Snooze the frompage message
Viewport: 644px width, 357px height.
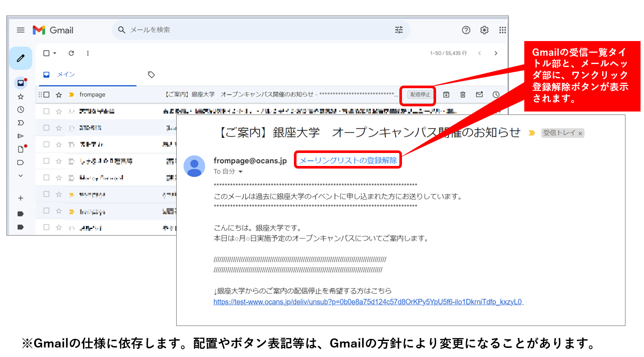[x=496, y=95]
